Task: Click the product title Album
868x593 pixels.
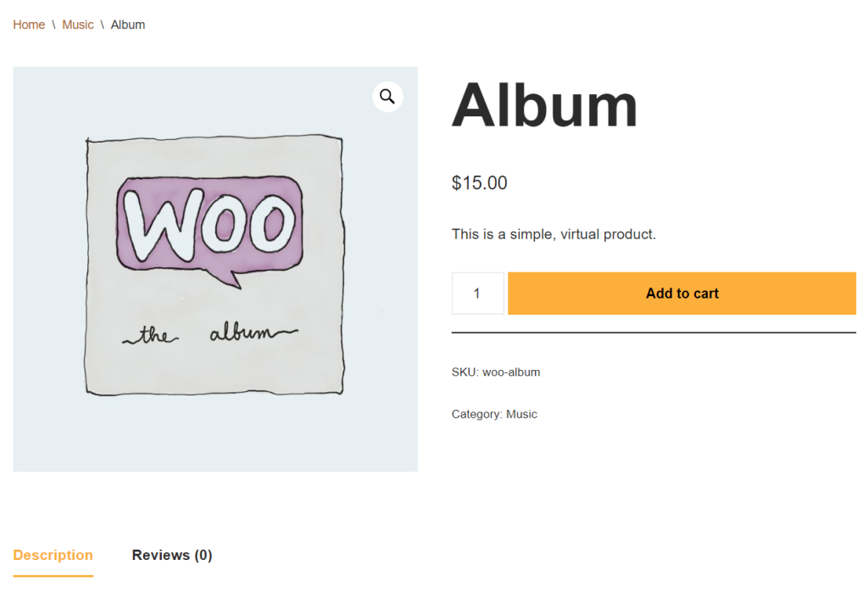Action: [544, 104]
